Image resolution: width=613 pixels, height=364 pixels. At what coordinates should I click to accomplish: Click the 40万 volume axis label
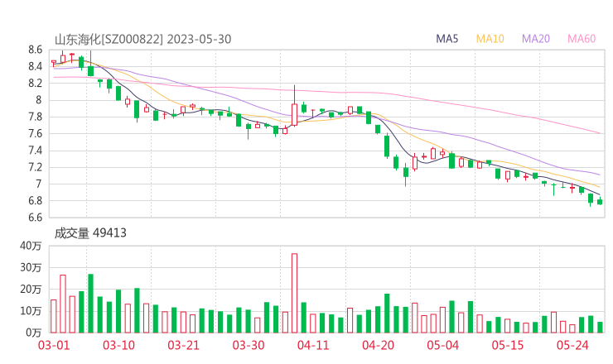31,246
